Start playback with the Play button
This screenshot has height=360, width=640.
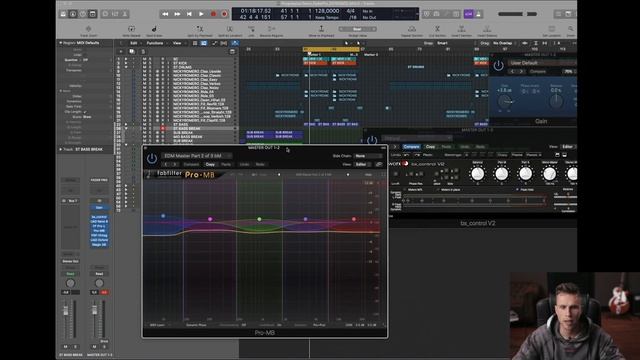point(201,14)
